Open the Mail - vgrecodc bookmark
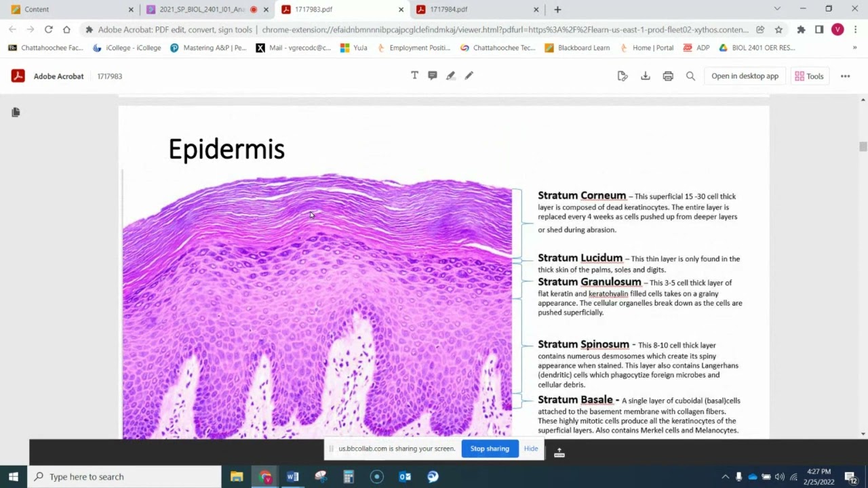This screenshot has height=488, width=868. coord(293,47)
